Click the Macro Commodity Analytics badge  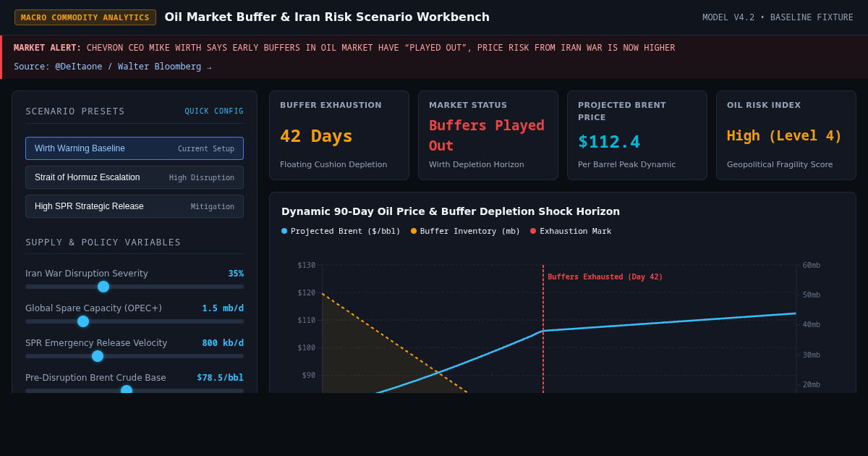85,17
